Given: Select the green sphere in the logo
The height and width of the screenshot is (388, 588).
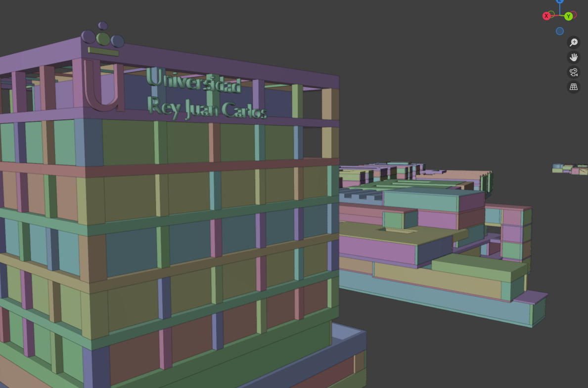Looking at the screenshot, I should [103, 38].
